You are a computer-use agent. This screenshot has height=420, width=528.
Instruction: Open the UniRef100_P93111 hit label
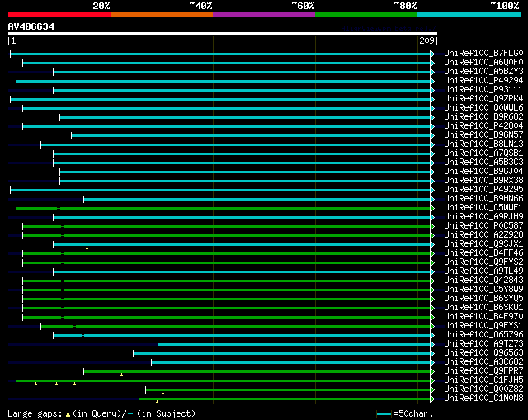tap(483, 90)
